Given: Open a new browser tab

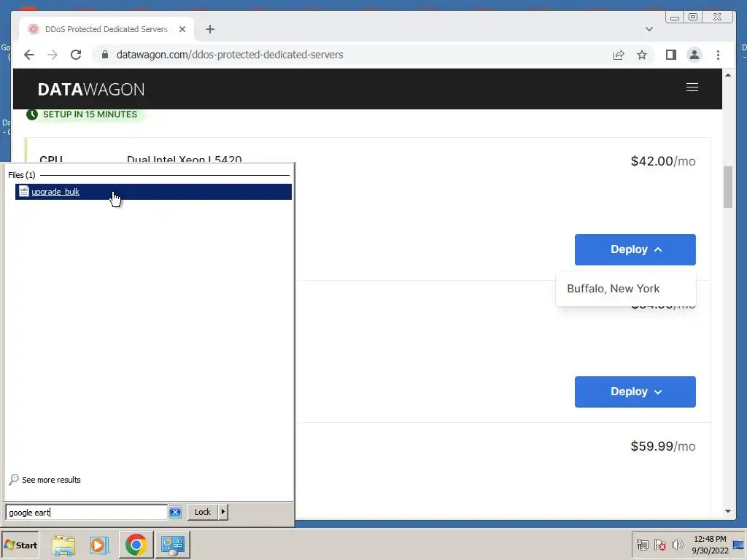Looking at the screenshot, I should 210,29.
